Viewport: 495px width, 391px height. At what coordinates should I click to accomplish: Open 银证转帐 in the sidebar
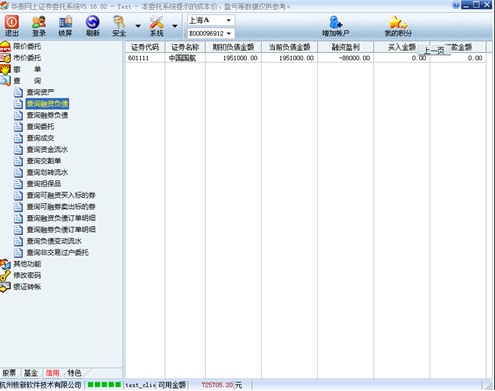27,287
